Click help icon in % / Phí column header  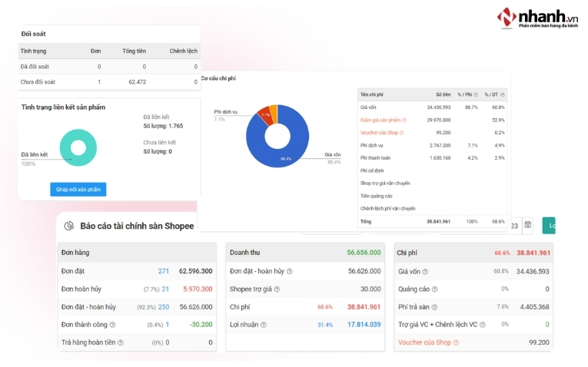click(x=476, y=94)
